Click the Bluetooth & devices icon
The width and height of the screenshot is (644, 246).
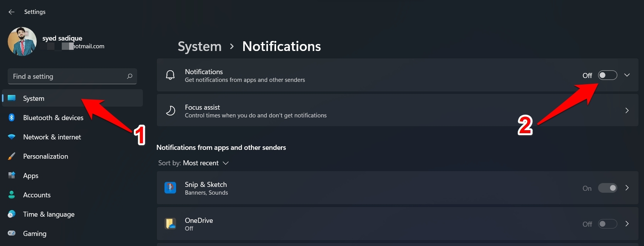point(12,117)
